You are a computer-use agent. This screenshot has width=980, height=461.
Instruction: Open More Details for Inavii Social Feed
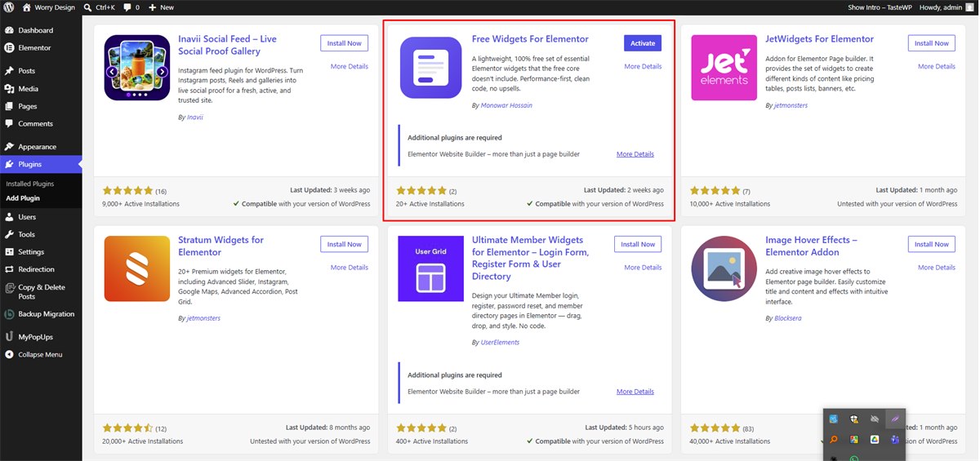point(350,66)
